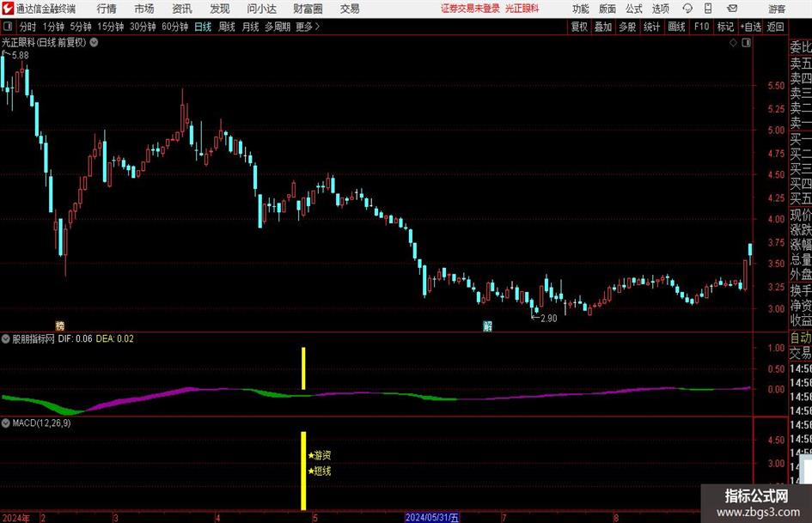
Task: Click the 标记 toolbar button
Action: pos(725,27)
